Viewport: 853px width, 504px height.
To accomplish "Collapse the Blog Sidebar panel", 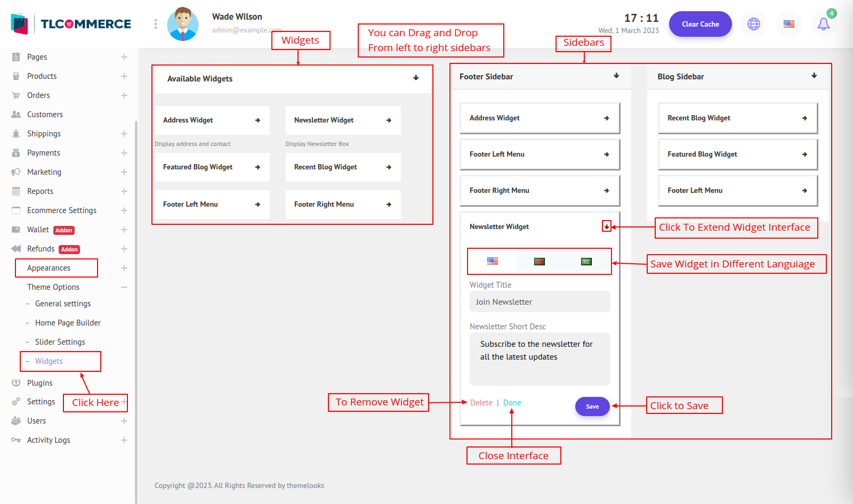I will pyautogui.click(x=814, y=76).
